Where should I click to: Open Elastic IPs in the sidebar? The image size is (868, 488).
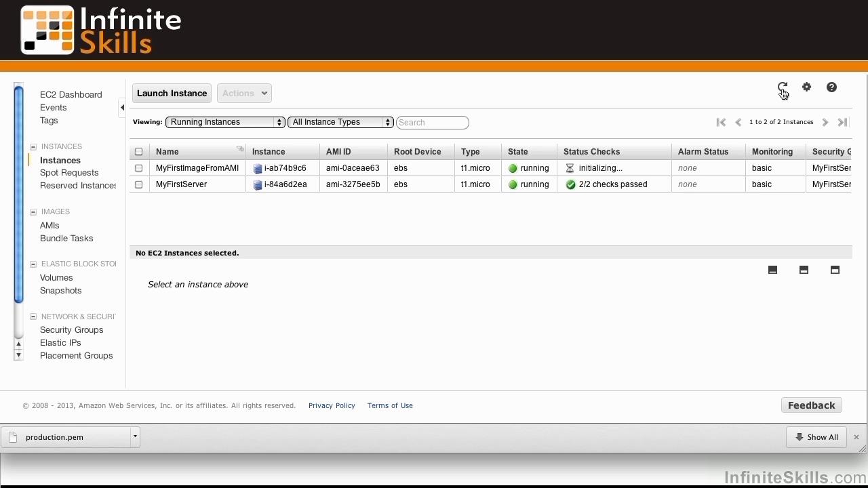click(x=60, y=343)
